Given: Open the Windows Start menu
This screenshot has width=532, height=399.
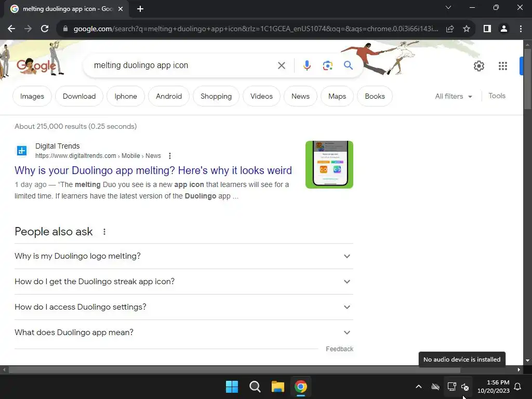Looking at the screenshot, I should tap(232, 387).
